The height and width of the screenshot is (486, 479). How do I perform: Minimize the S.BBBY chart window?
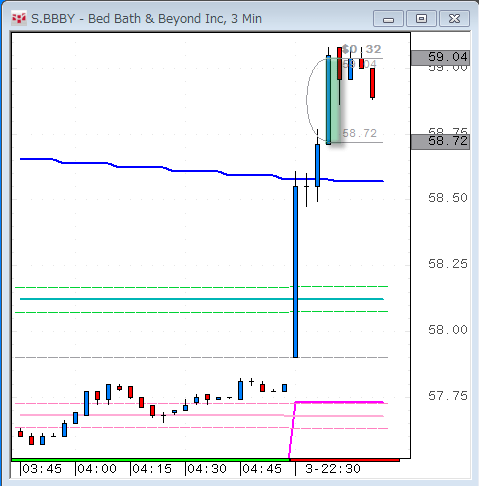(388, 19)
